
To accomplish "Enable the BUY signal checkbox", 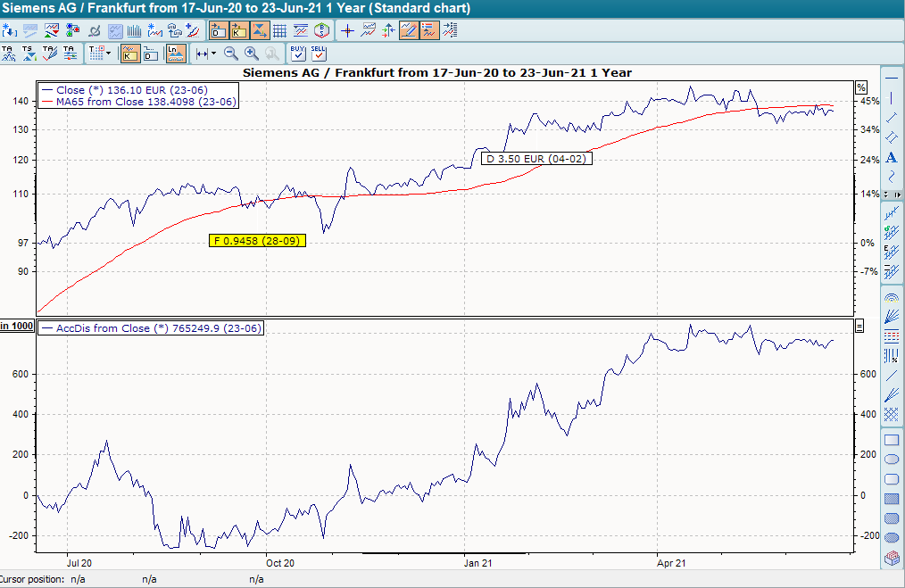I will (297, 54).
